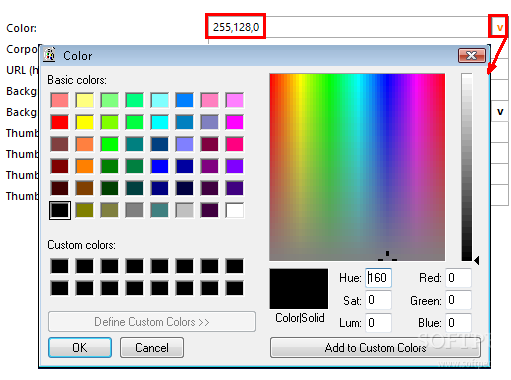
Task: Select the pure red basic color
Action: (x=60, y=122)
